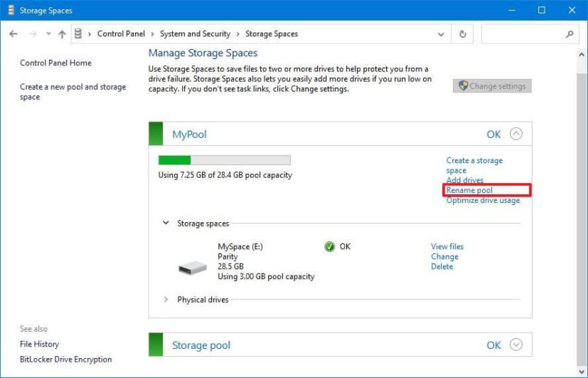588x378 pixels.
Task: Expand the Physical drives group
Action: (x=166, y=300)
